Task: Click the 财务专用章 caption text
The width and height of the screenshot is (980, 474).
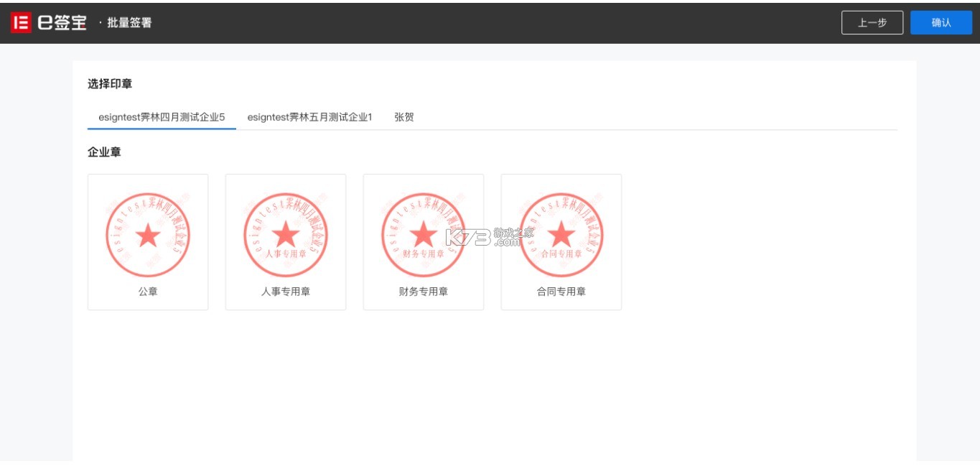Action: [424, 292]
